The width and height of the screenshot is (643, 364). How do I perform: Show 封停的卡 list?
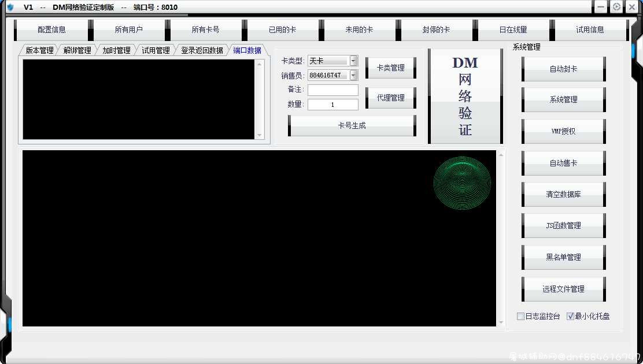[x=437, y=30]
